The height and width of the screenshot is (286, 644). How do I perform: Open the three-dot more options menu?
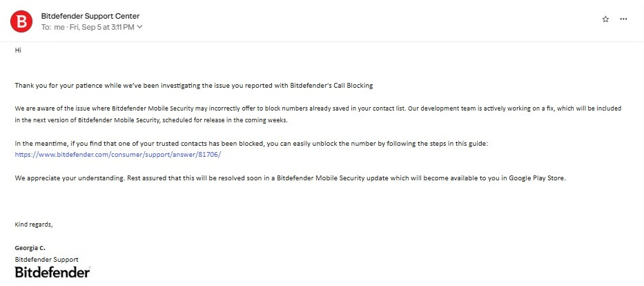[623, 19]
